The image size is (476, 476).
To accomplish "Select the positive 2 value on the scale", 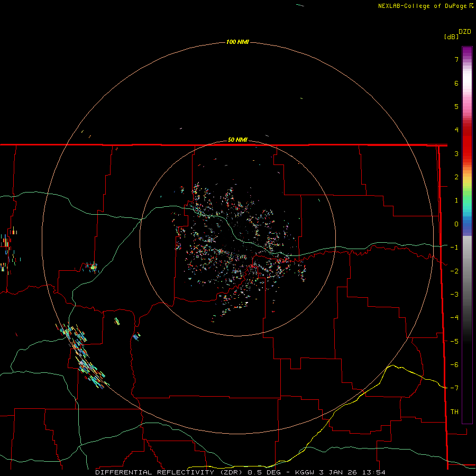I will point(456,177).
